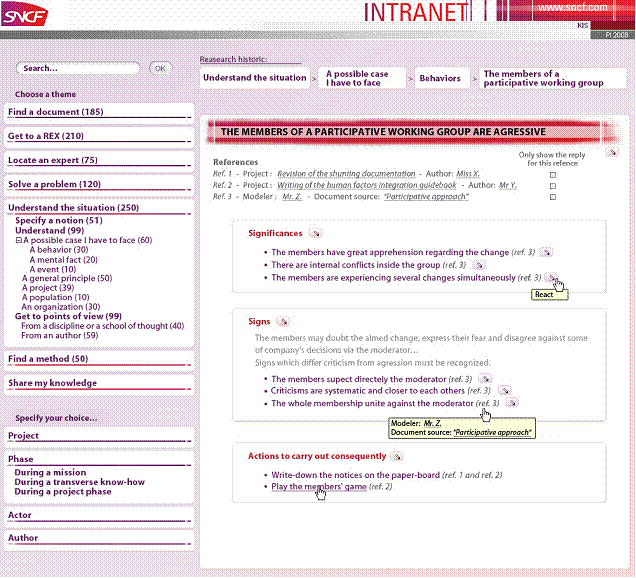The height and width of the screenshot is (578, 636).
Task: Collapse the 'Understand the situation (250)' theme
Action: 99,208
